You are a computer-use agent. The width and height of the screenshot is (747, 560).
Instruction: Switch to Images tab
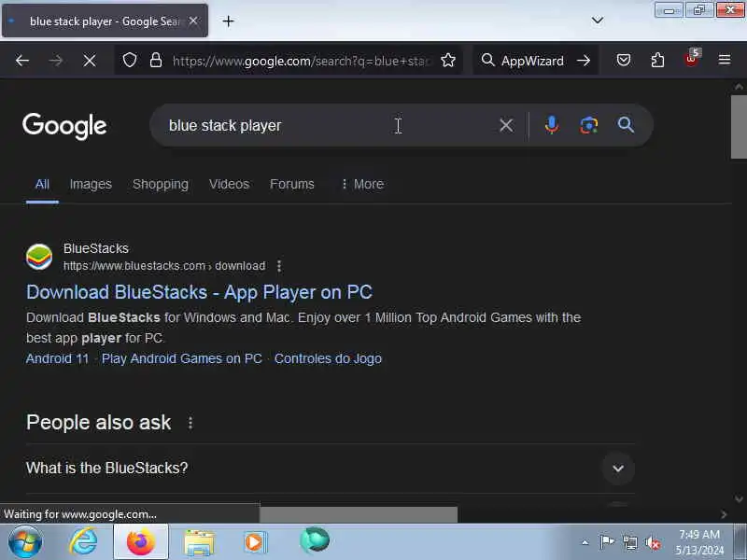coord(91,184)
